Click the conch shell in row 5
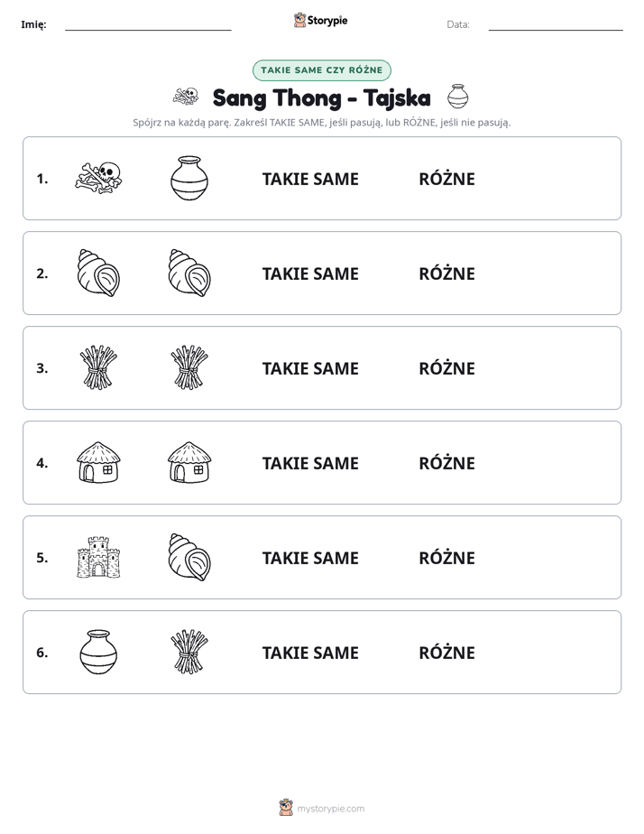This screenshot has width=644, height=834. pyautogui.click(x=189, y=557)
